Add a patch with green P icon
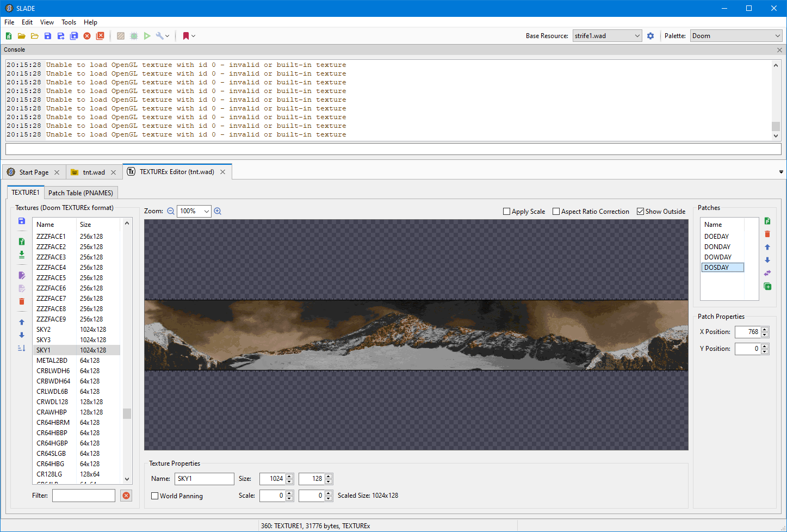 click(767, 221)
